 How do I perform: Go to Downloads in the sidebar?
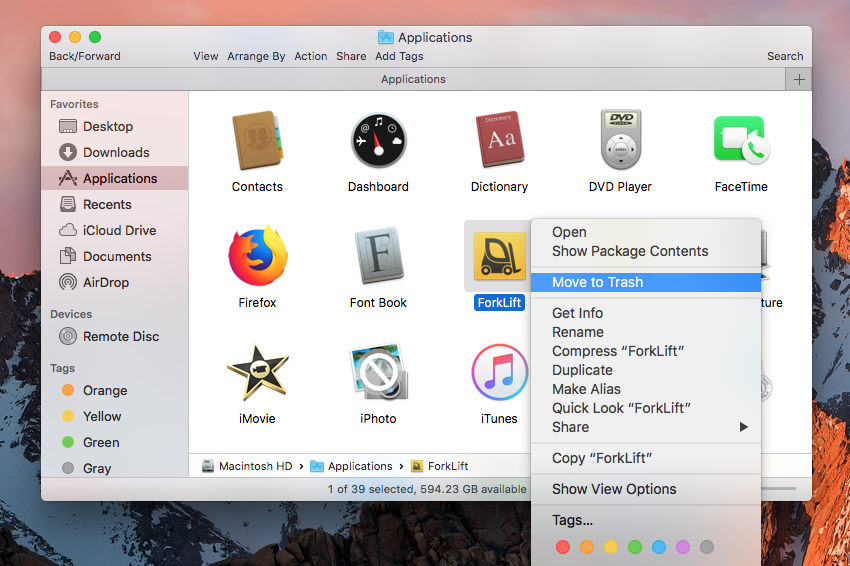115,152
